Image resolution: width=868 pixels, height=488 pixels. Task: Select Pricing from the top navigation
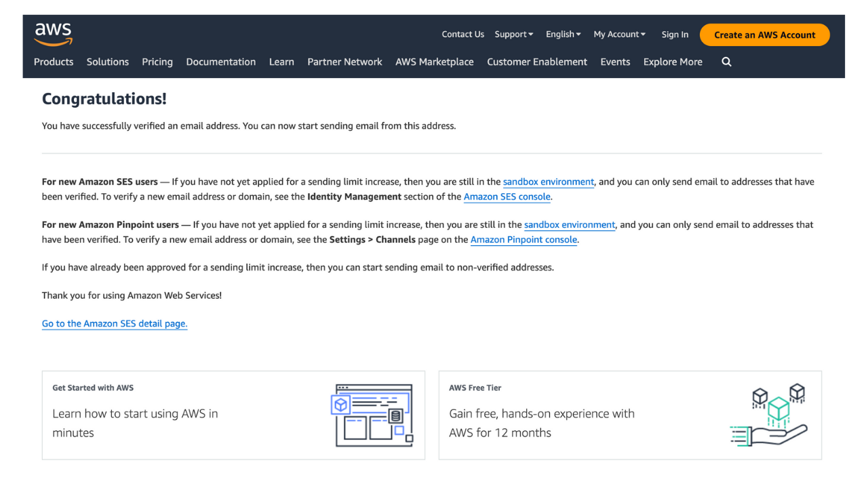pos(157,62)
